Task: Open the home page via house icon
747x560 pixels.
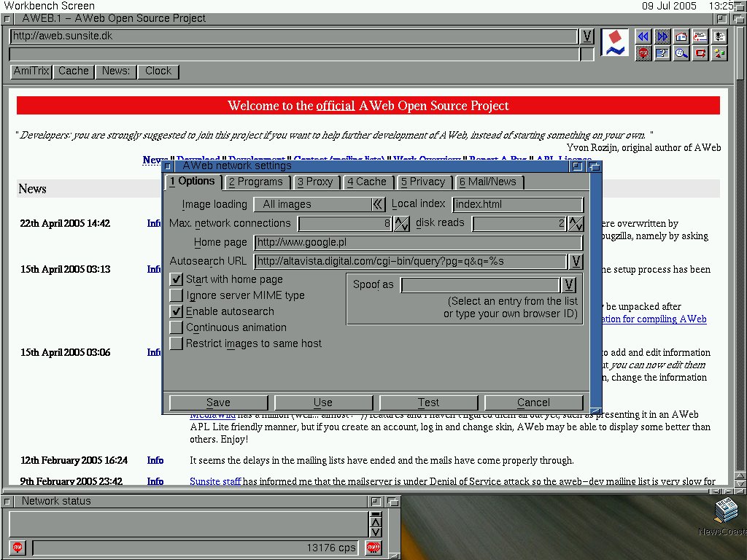Action: tap(681, 36)
